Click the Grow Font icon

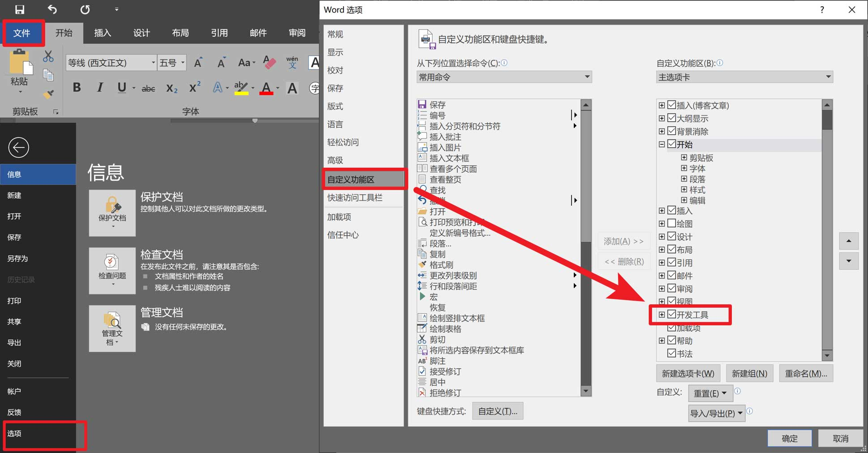pyautogui.click(x=198, y=63)
